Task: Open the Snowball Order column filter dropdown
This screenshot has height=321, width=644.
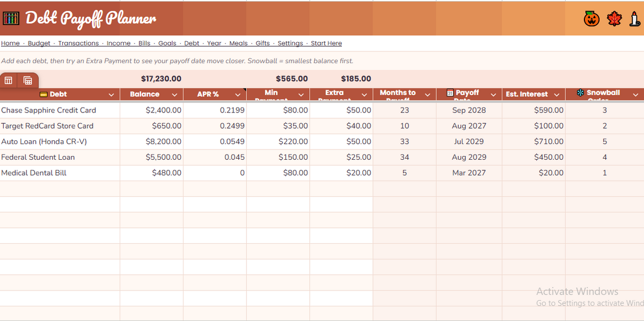Action: click(635, 95)
